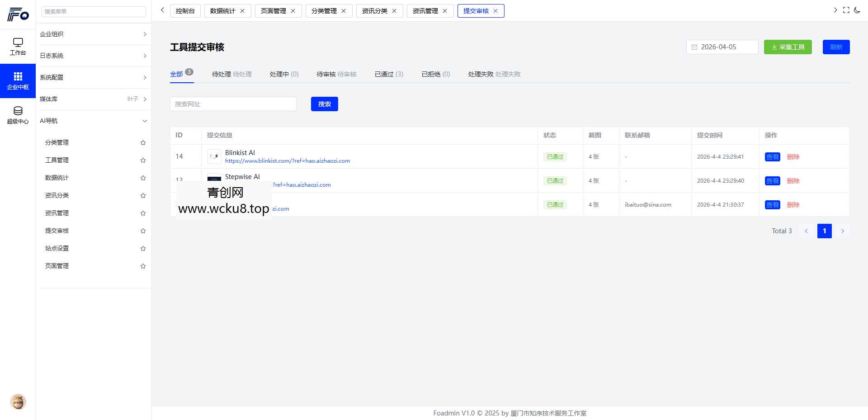This screenshot has height=420, width=868.
Task: Open the 工作台 sidebar icon
Action: tap(18, 47)
